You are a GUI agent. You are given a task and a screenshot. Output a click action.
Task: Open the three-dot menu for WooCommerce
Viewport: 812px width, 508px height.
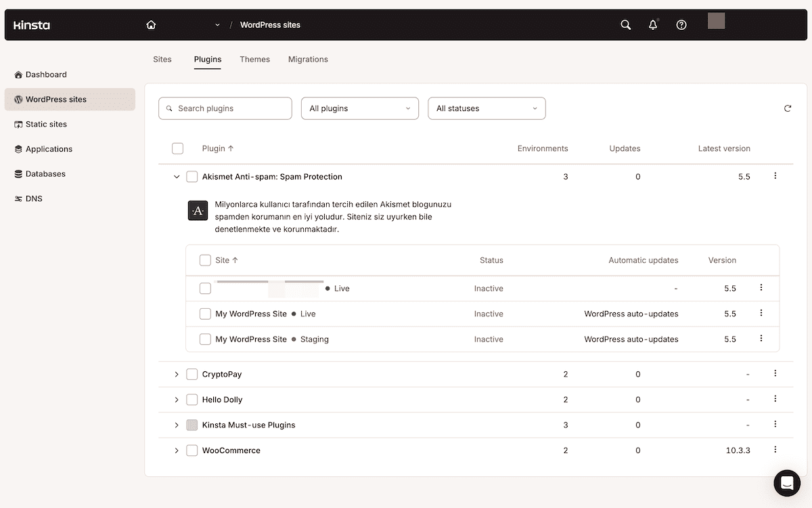pos(775,449)
